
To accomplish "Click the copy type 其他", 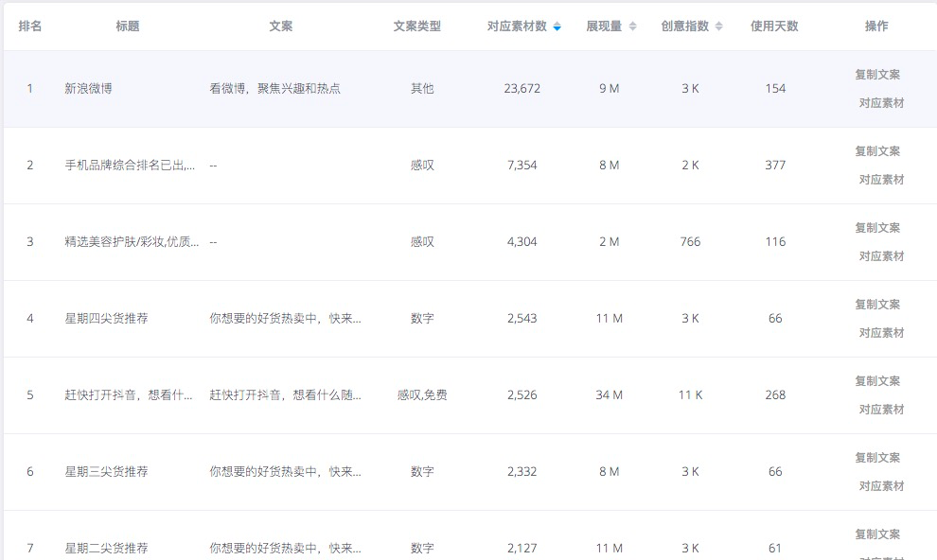I will [422, 88].
